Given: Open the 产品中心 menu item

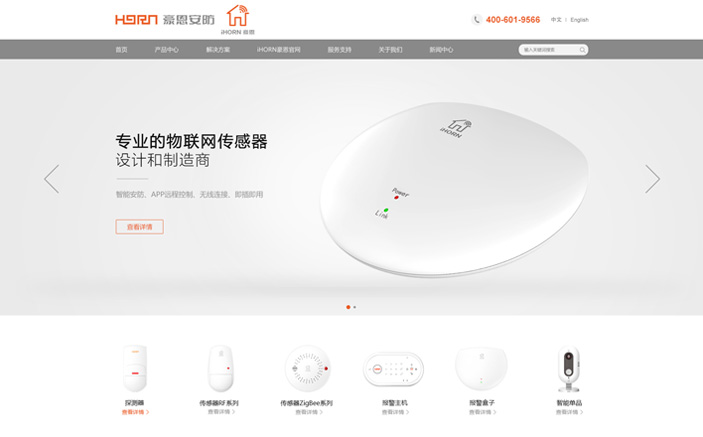Looking at the screenshot, I should [166, 50].
